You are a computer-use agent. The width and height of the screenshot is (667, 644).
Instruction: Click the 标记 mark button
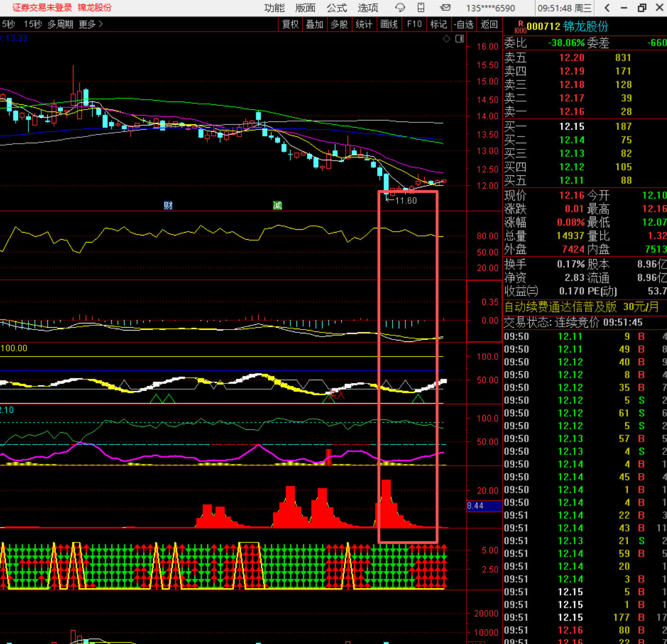[x=439, y=24]
